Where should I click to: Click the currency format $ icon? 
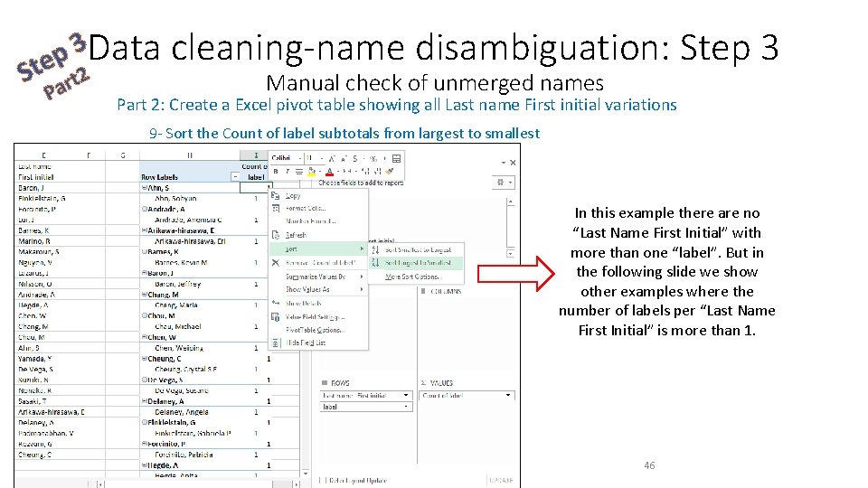(x=354, y=159)
